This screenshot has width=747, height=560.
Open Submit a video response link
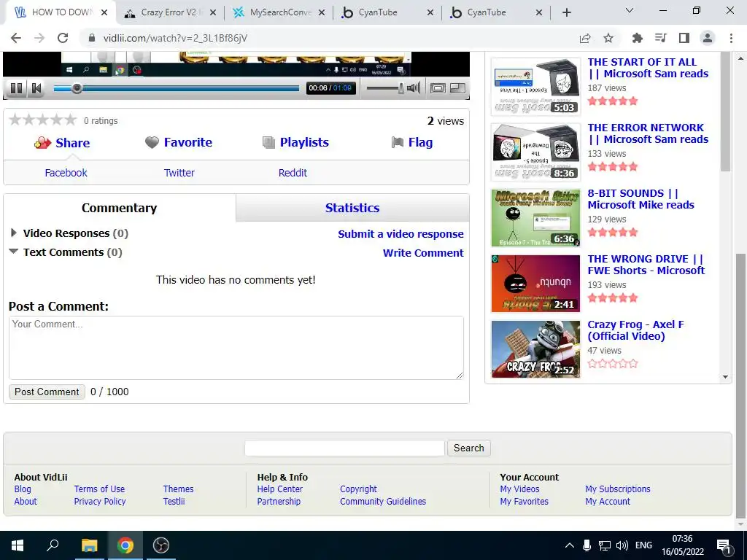tap(400, 234)
